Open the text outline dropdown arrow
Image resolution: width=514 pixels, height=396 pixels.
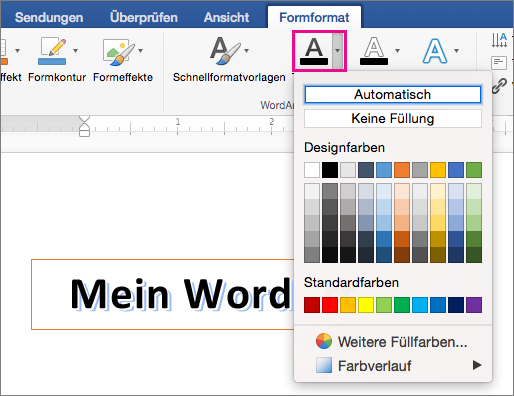click(397, 51)
